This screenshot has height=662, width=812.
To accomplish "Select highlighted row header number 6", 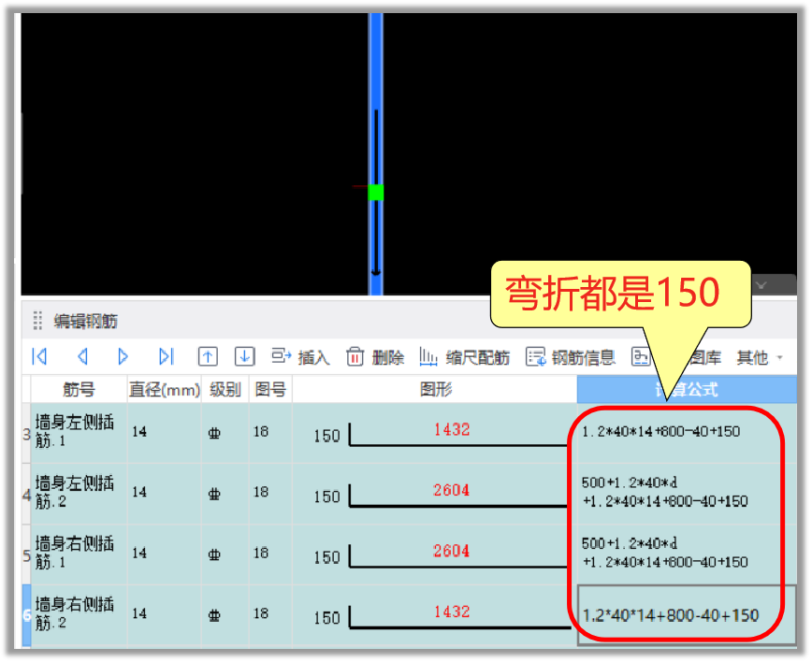I will click(26, 615).
